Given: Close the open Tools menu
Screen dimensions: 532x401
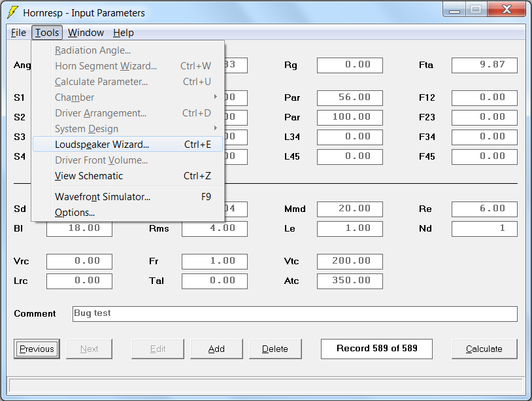Looking at the screenshot, I should point(47,33).
